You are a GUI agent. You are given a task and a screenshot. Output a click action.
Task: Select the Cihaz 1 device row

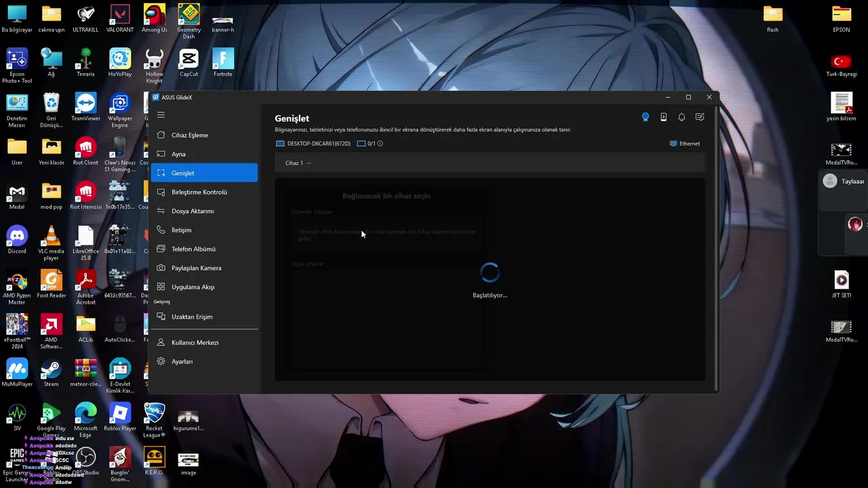point(490,163)
